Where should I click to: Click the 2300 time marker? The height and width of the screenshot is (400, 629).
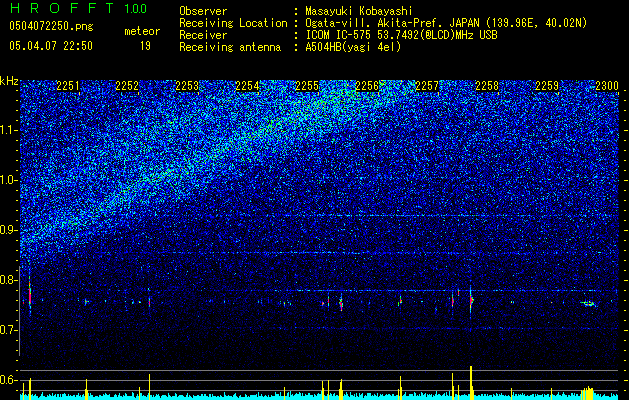pos(607,86)
